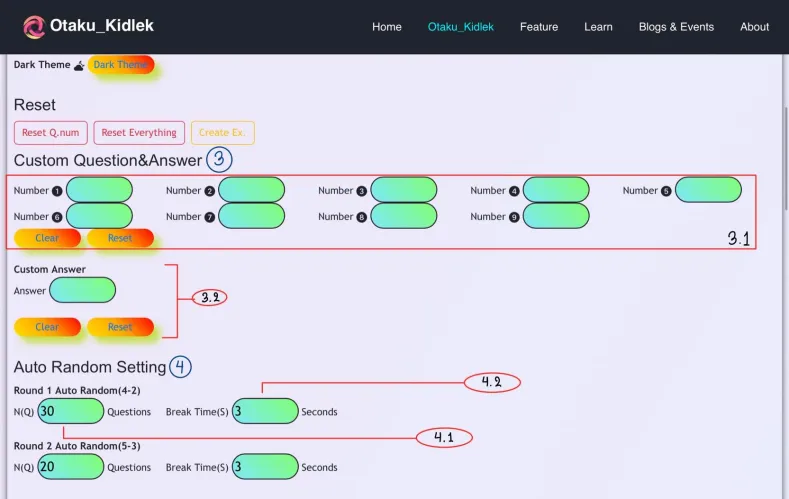Viewport: 789px width, 499px height.
Task: Focus the Custom Answer input field
Action: click(x=82, y=291)
